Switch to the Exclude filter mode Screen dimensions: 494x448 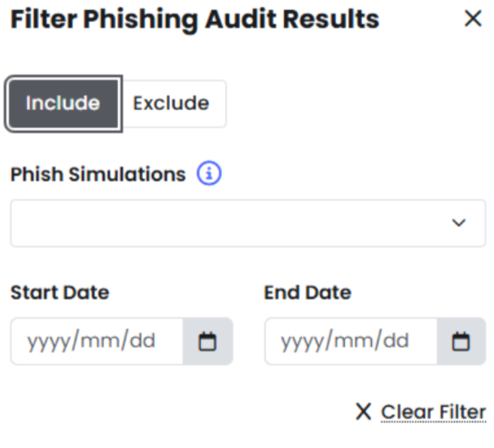(x=171, y=104)
